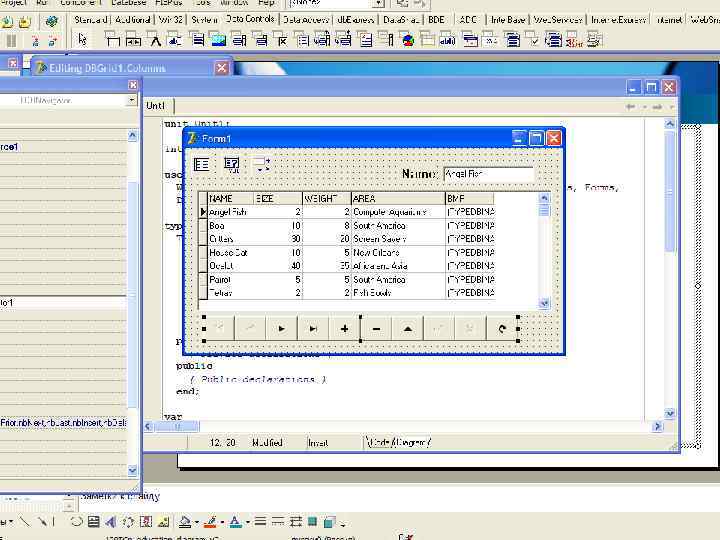This screenshot has height=540, width=720.
Task: Select the Arrow drawing tool
Action: point(42,522)
